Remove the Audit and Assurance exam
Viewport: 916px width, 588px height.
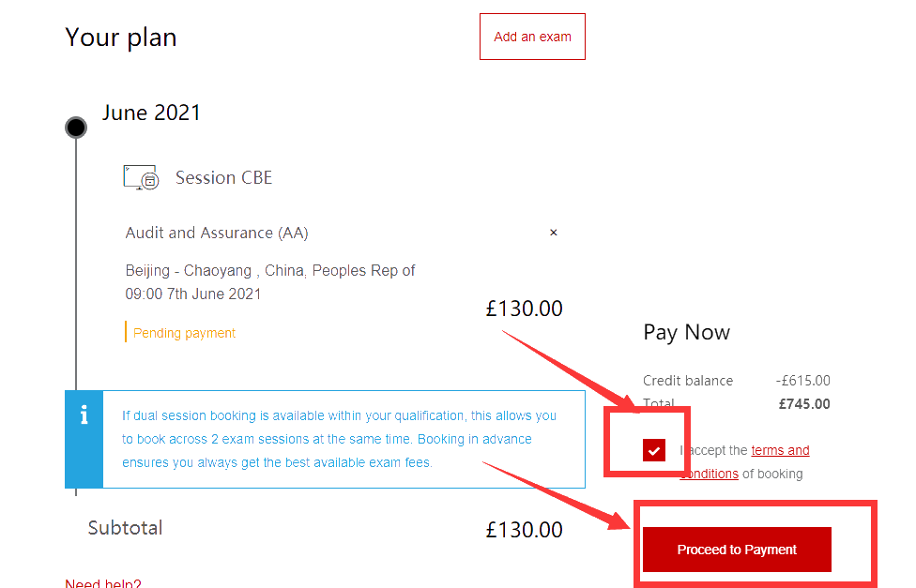pos(553,233)
